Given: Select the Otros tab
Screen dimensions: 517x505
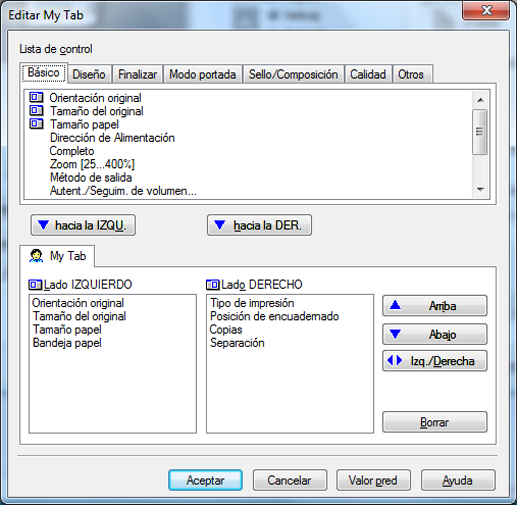Looking at the screenshot, I should coord(412,74).
